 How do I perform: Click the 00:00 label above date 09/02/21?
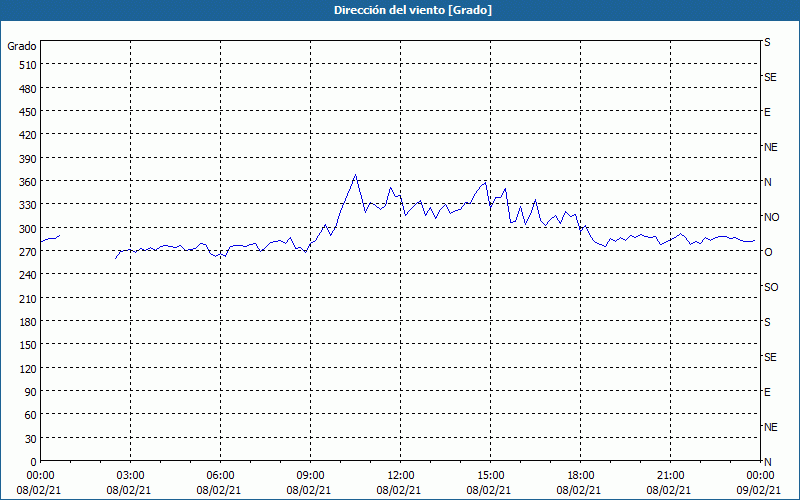point(760,476)
